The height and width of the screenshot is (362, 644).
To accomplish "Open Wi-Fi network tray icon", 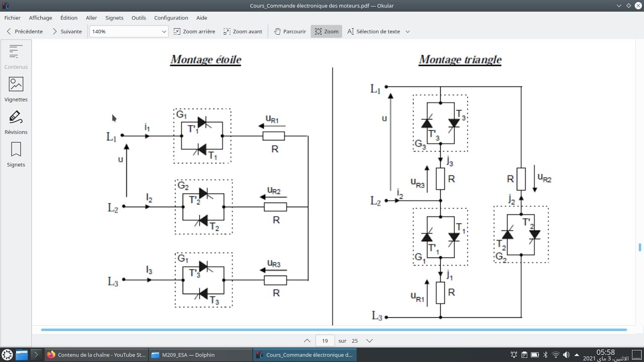I will point(556,354).
